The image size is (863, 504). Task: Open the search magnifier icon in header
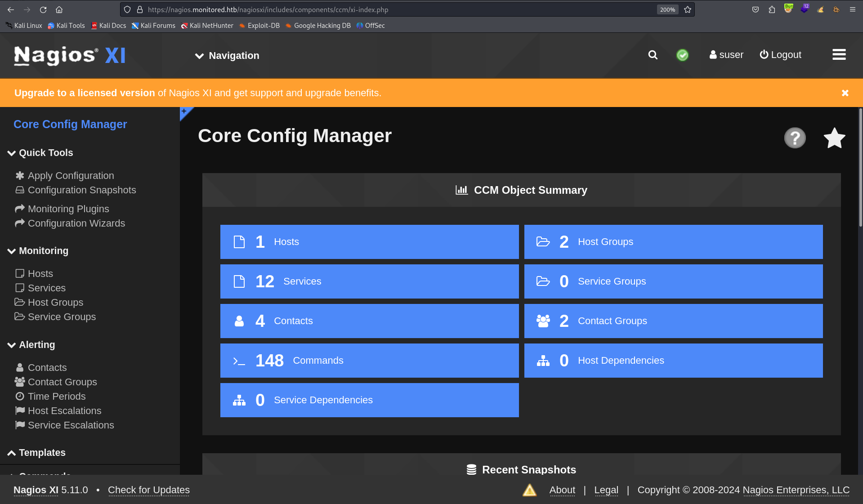click(x=653, y=55)
